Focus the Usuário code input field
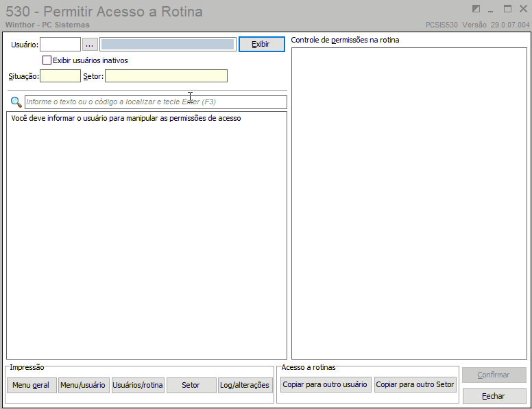Image resolution: width=532 pixels, height=409 pixels. point(60,45)
